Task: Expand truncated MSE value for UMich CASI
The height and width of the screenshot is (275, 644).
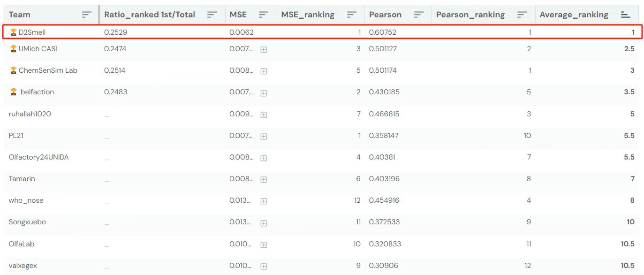Action: pyautogui.click(x=264, y=49)
